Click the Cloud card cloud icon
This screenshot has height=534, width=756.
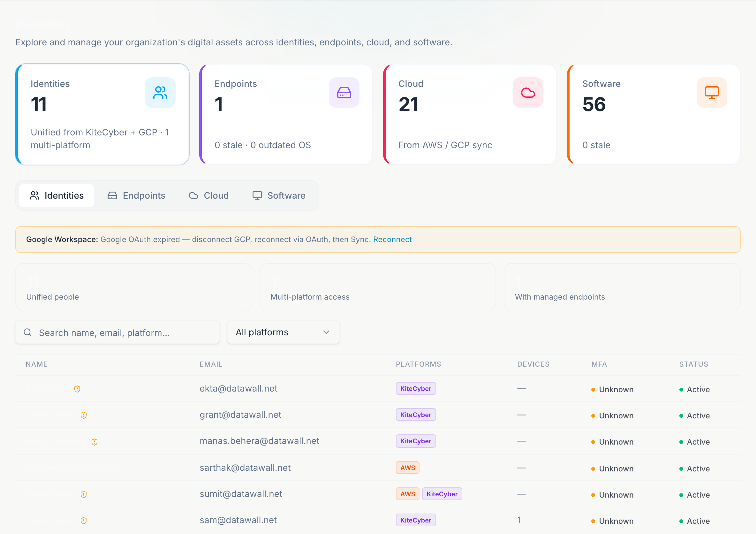(528, 93)
